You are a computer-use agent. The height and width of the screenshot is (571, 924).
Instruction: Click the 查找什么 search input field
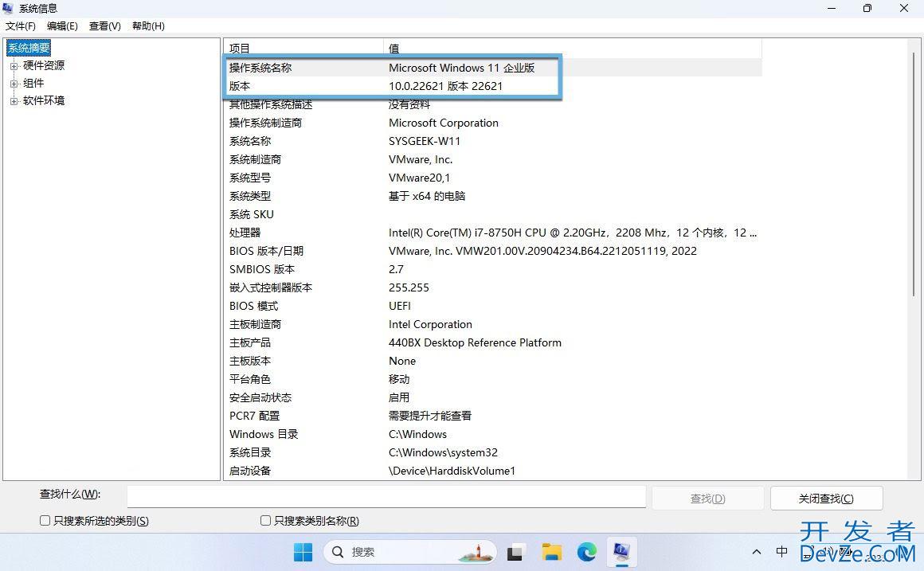(x=386, y=497)
